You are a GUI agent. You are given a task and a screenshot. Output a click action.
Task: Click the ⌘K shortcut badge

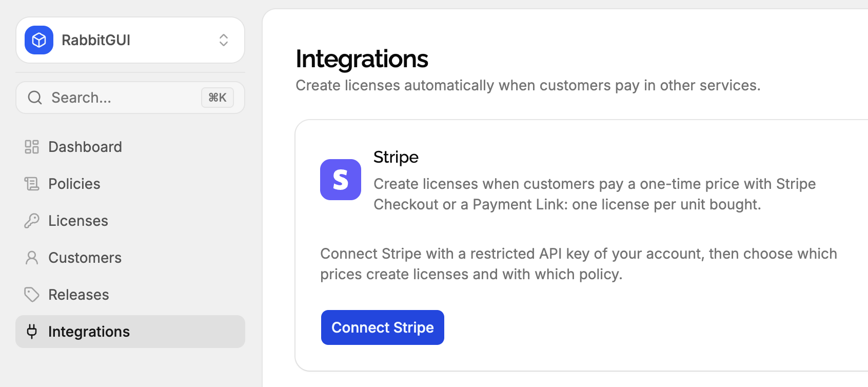[218, 98]
